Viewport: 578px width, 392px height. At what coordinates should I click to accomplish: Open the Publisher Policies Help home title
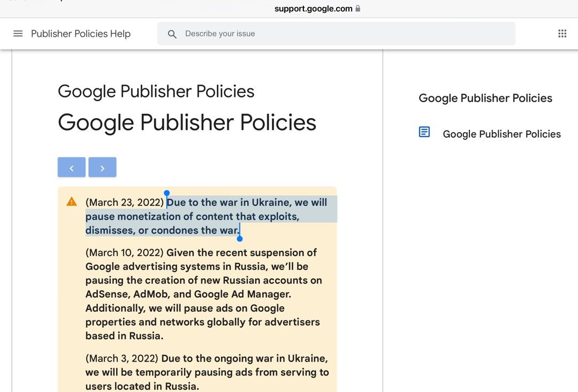pyautogui.click(x=81, y=34)
